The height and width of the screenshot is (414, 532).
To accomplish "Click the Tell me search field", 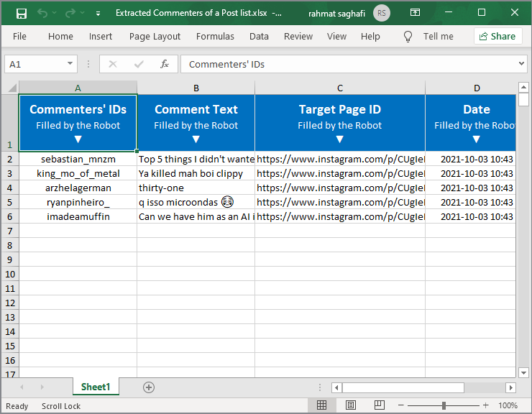I will click(x=438, y=37).
